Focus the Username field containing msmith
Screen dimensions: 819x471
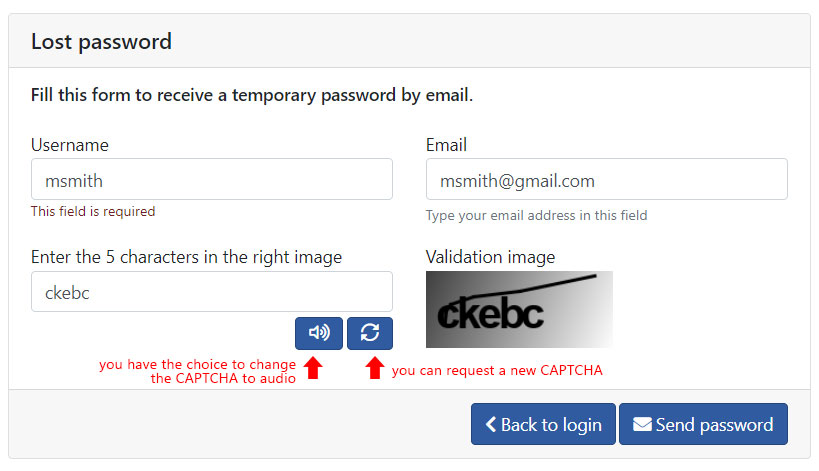(212, 179)
